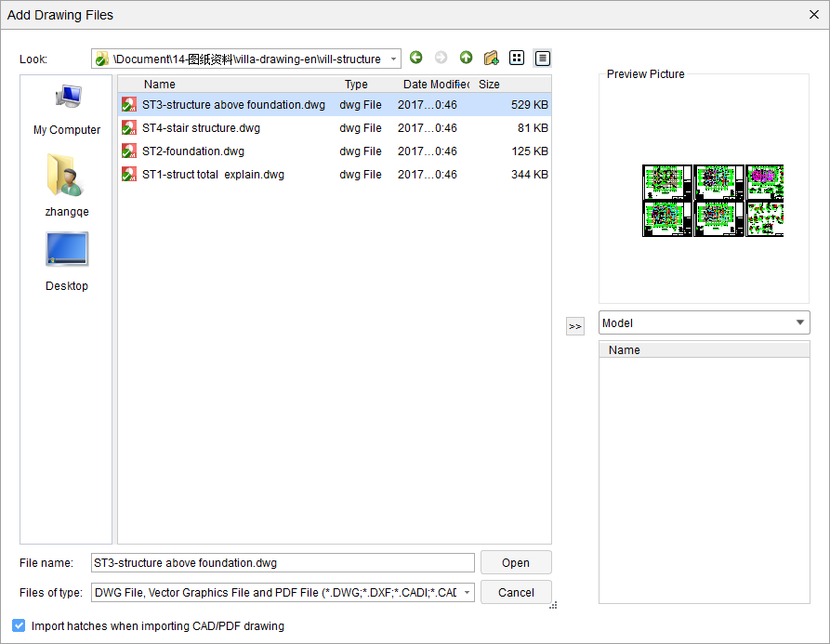Click the File name input field
830x644 pixels.
click(x=283, y=563)
